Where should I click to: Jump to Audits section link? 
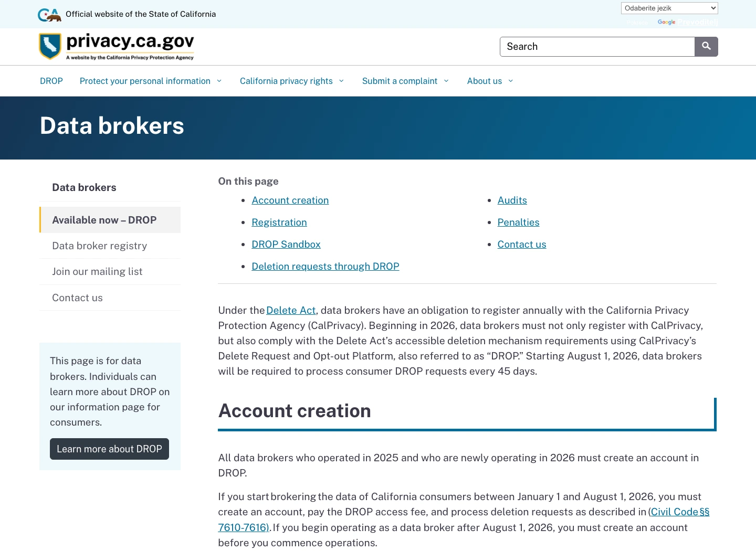[x=512, y=200]
